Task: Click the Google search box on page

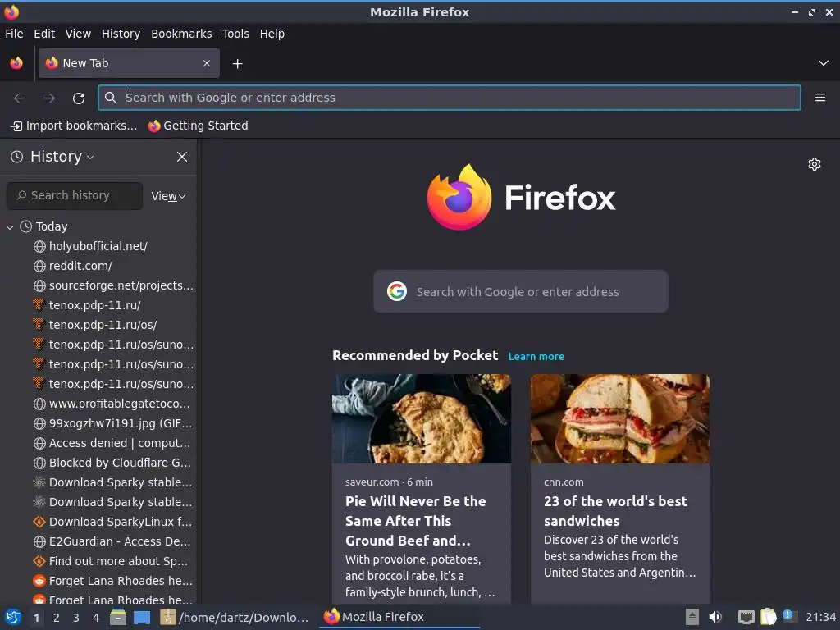Action: [x=520, y=291]
